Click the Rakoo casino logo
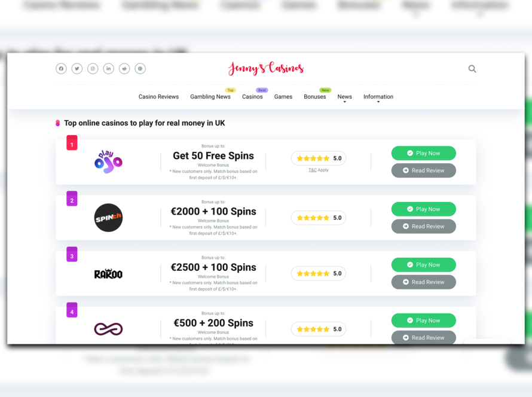The height and width of the screenshot is (397, 532). 108,274
